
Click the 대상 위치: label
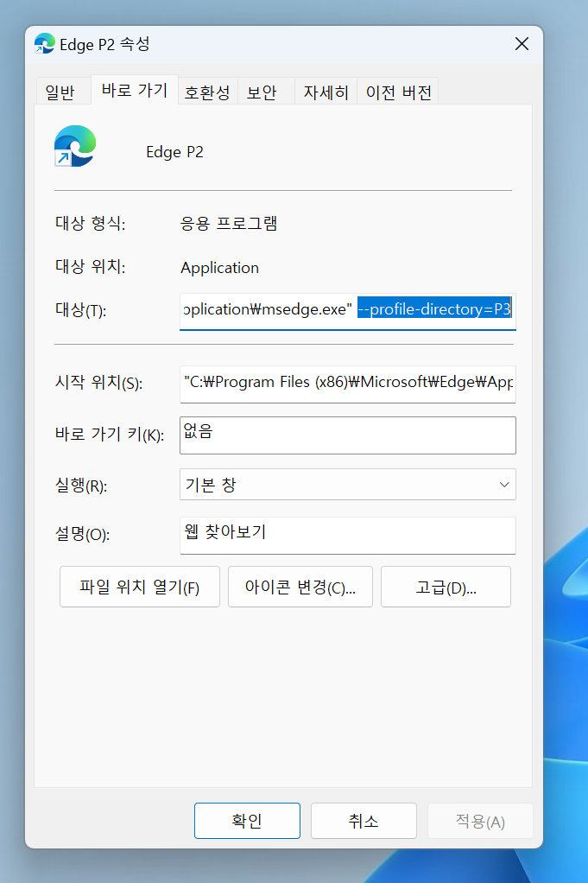pyautogui.click(x=90, y=266)
